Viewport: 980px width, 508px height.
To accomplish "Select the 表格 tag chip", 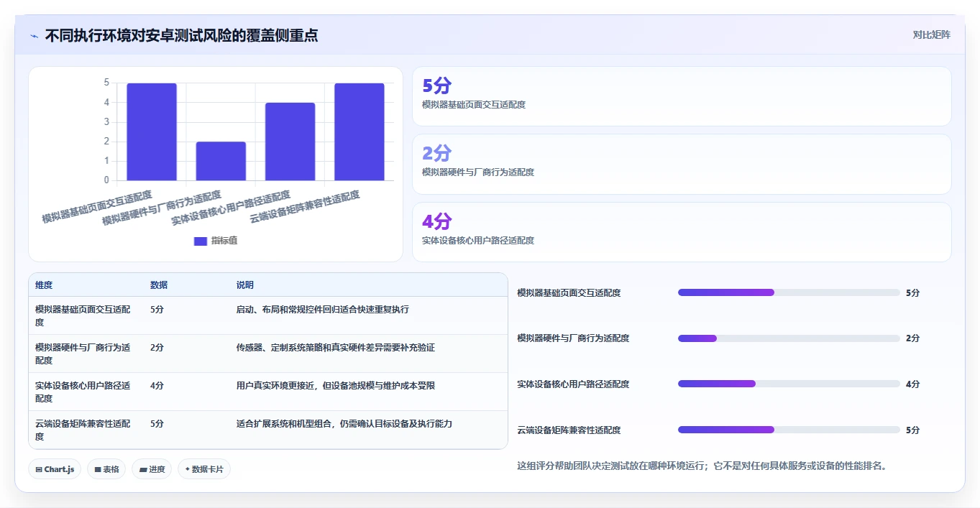I will 106,469.
